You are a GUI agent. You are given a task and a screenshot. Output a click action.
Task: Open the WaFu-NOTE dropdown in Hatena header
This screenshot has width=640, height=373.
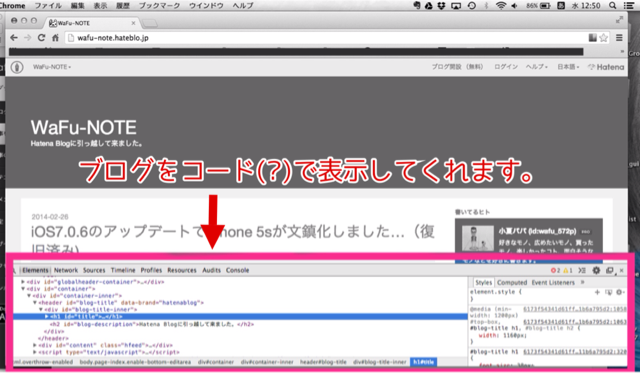click(52, 67)
